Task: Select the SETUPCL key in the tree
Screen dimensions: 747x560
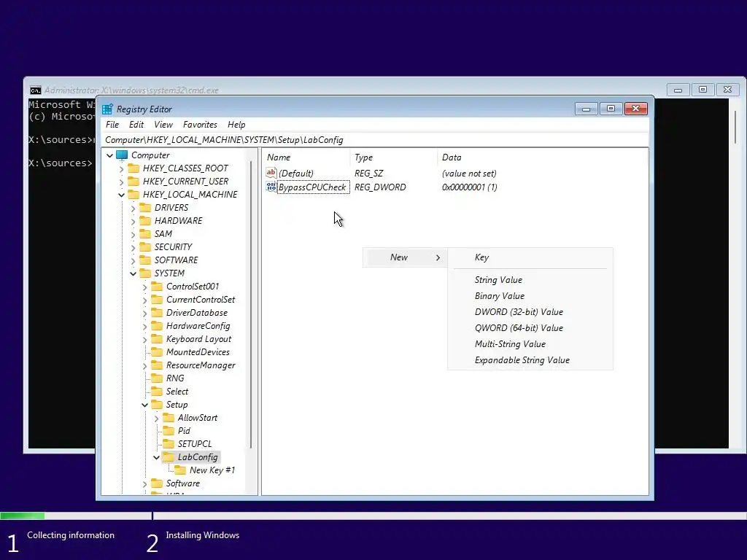Action: pos(194,444)
